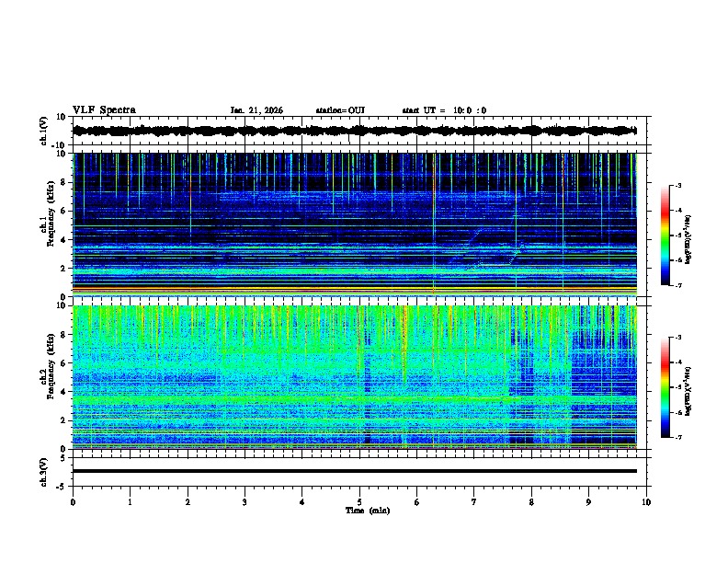
Task: Click the ch.3 flat voltage trace
Action: click(x=355, y=471)
